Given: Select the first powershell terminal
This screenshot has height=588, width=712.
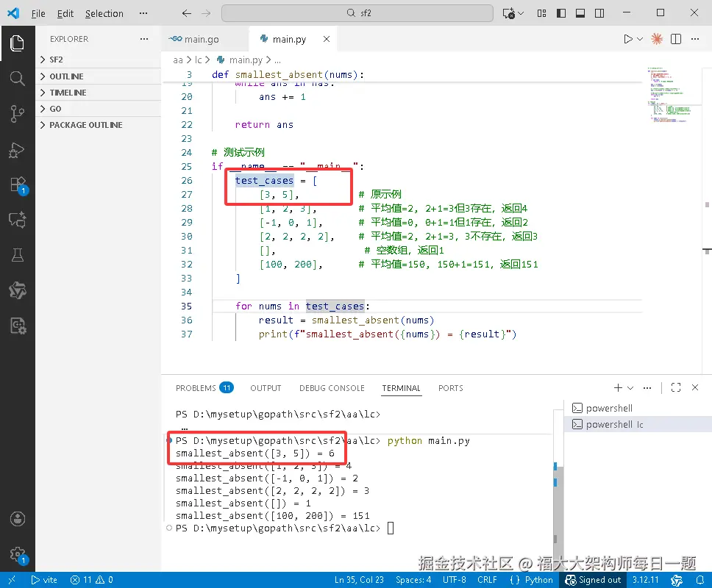Looking at the screenshot, I should (x=638, y=408).
